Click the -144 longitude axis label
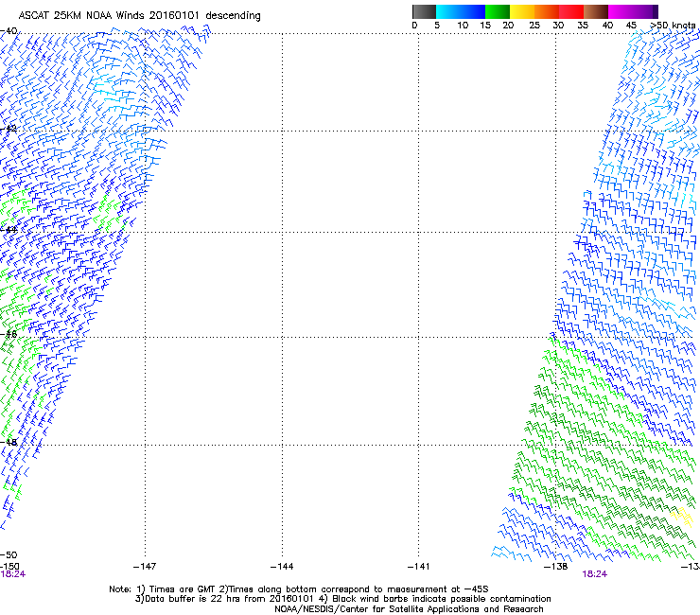 (282, 567)
